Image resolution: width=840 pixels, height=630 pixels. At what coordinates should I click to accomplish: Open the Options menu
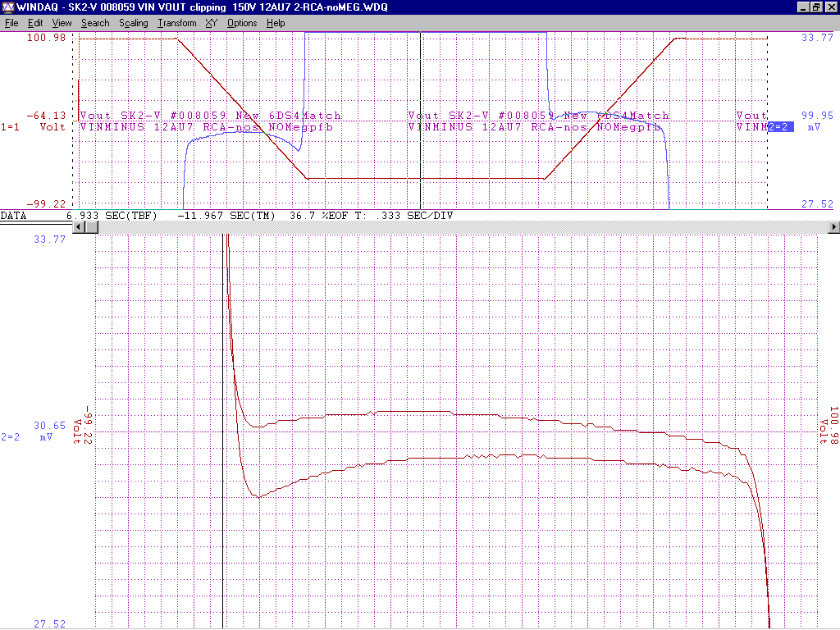coord(242,23)
